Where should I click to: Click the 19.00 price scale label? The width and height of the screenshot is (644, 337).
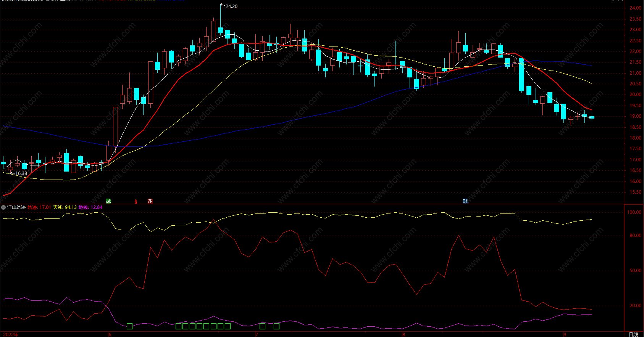636,117
